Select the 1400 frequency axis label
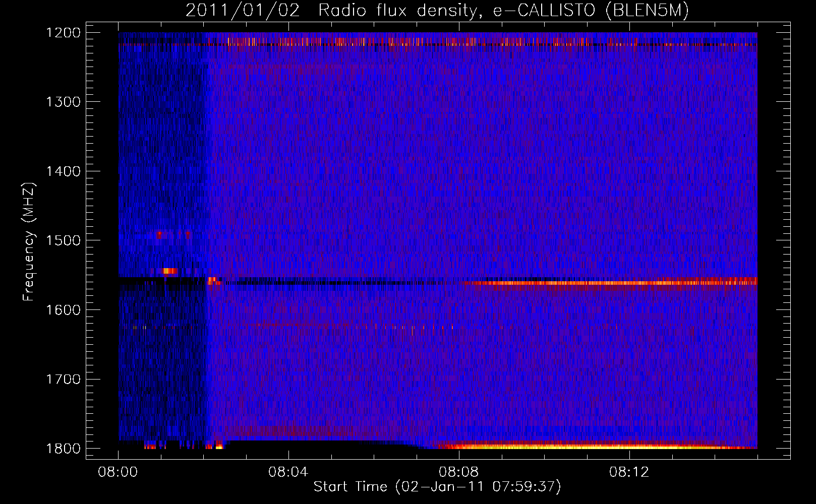The height and width of the screenshot is (504, 816). 63,171
